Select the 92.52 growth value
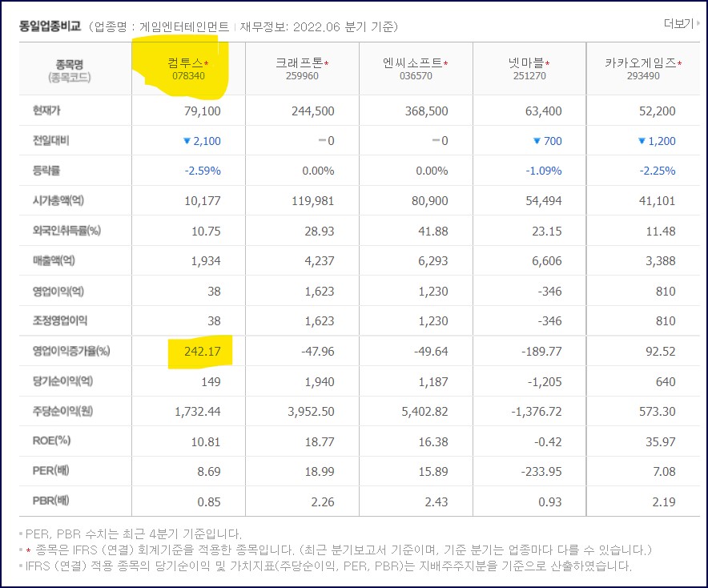The width and height of the screenshot is (708, 588). [x=661, y=352]
